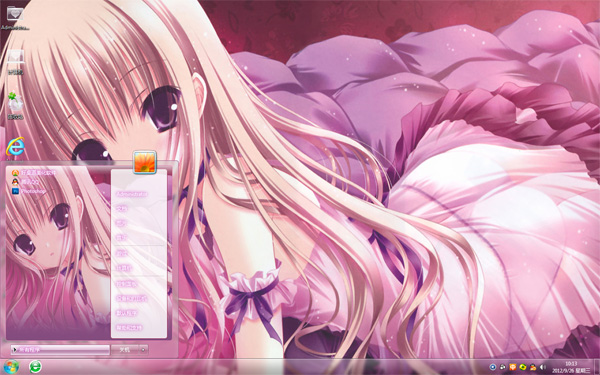Launch Photoshop from the Start menu
The image size is (600, 375).
29,191
